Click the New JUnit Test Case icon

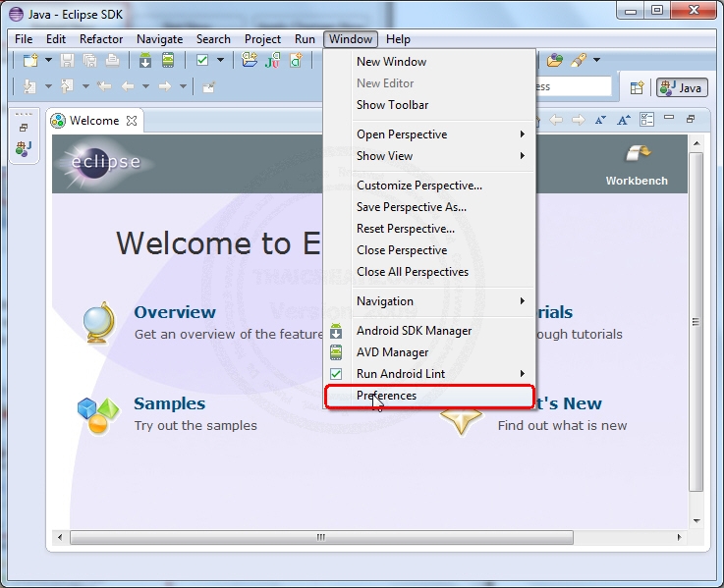(273, 60)
